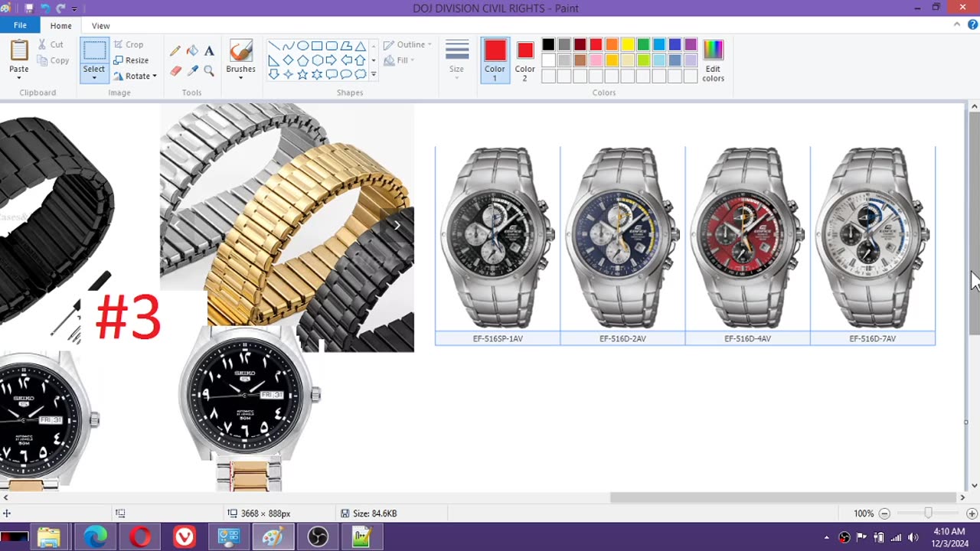
Task: Click the zoom in plus button
Action: pos(972,514)
